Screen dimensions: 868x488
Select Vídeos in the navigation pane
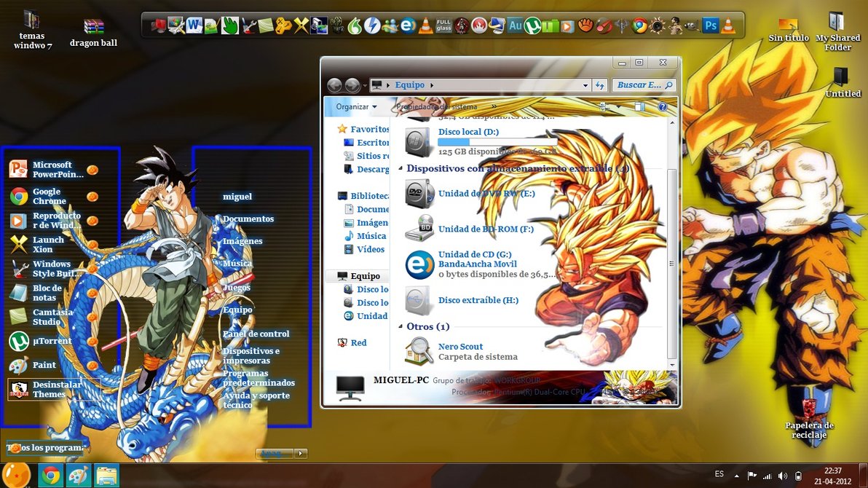click(365, 249)
